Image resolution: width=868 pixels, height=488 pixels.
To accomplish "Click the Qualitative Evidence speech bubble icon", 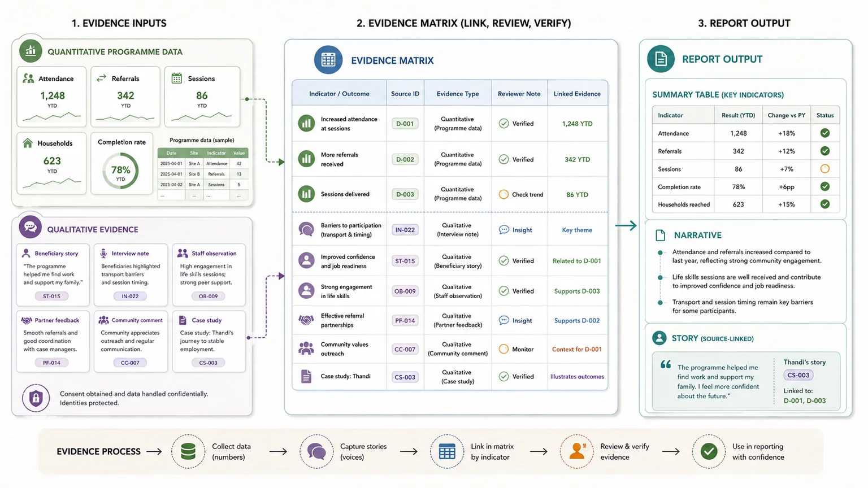I will tap(30, 227).
